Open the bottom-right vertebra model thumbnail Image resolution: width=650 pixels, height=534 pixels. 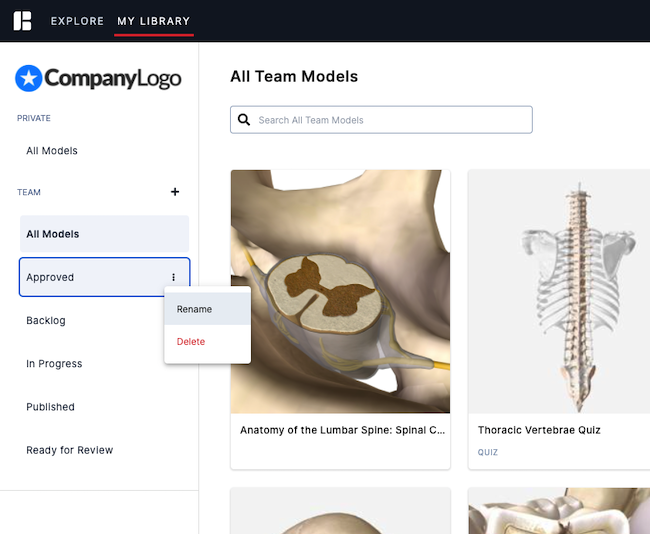click(x=559, y=511)
